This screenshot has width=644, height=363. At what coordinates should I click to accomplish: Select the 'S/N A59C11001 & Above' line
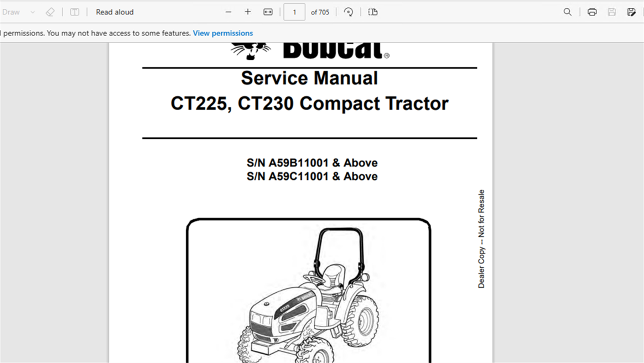pos(312,177)
